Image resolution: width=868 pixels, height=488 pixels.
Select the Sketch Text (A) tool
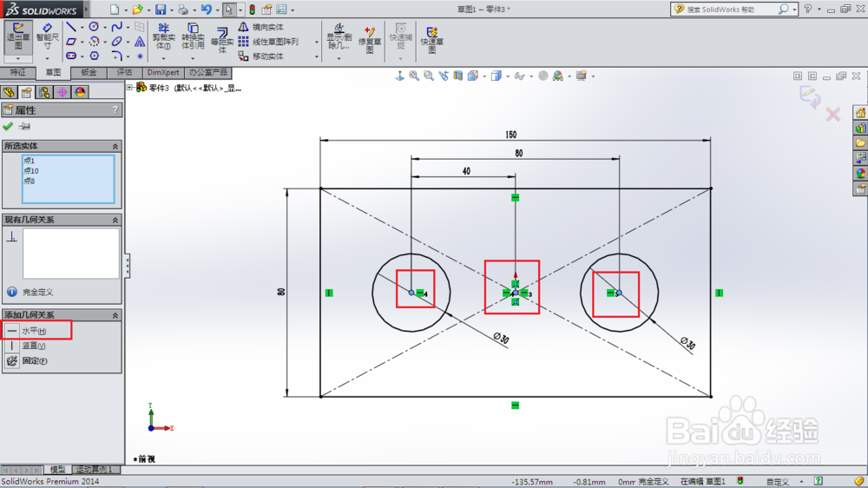point(140,42)
